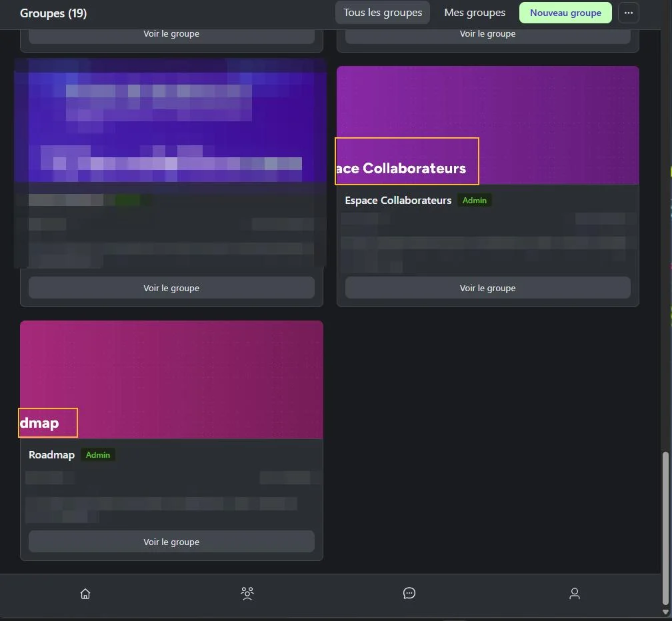
Task: Open the groups icon in bottom navigation
Action: 247,594
